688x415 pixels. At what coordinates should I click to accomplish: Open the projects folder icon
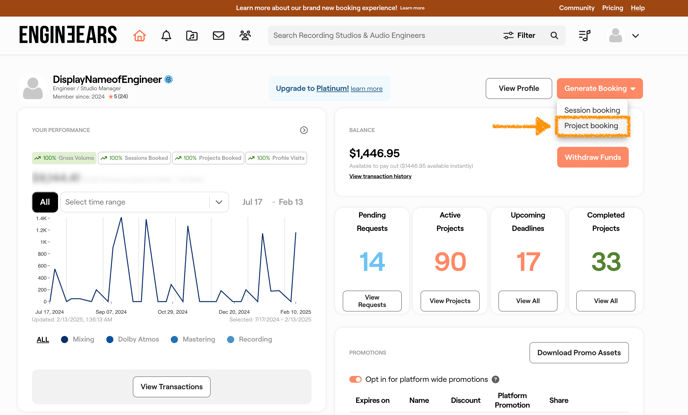tap(192, 36)
